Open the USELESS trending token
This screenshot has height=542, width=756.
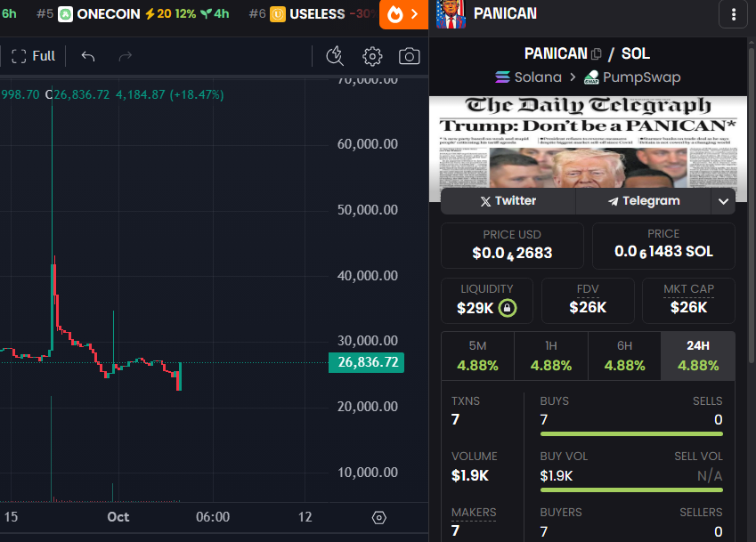point(313,14)
